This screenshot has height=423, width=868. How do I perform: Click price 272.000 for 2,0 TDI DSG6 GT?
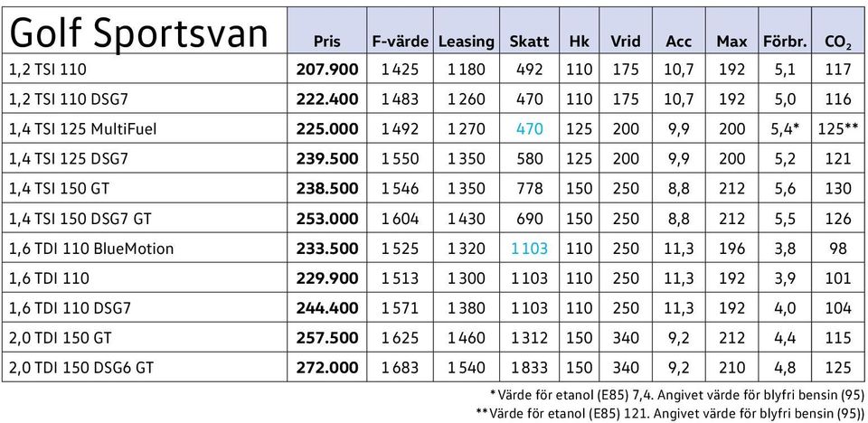327,367
